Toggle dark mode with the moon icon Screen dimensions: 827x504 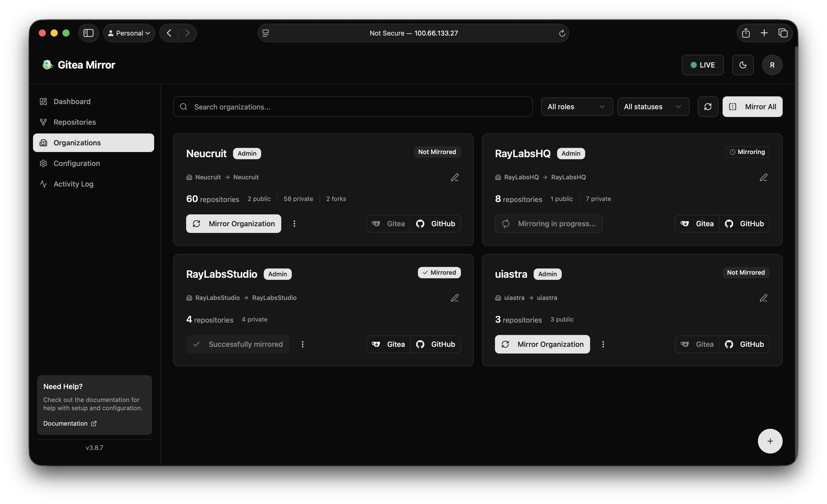[742, 65]
